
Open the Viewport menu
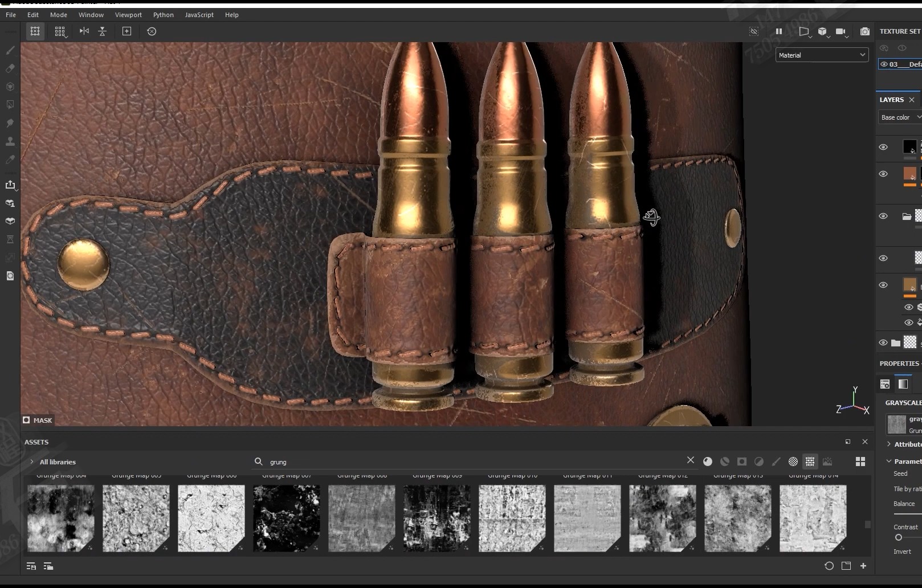click(128, 15)
